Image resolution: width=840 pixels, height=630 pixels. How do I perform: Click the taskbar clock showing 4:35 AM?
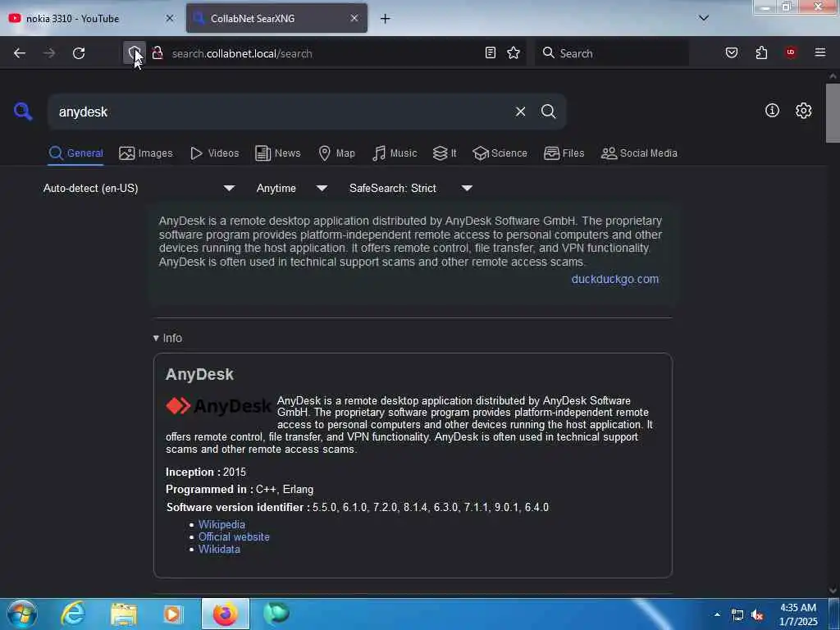[798, 614]
